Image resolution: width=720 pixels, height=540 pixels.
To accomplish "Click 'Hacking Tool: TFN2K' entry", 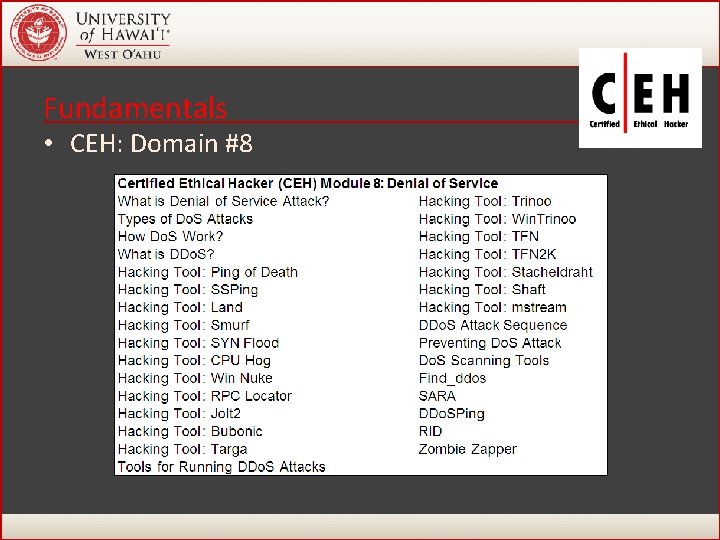I will click(x=488, y=254).
